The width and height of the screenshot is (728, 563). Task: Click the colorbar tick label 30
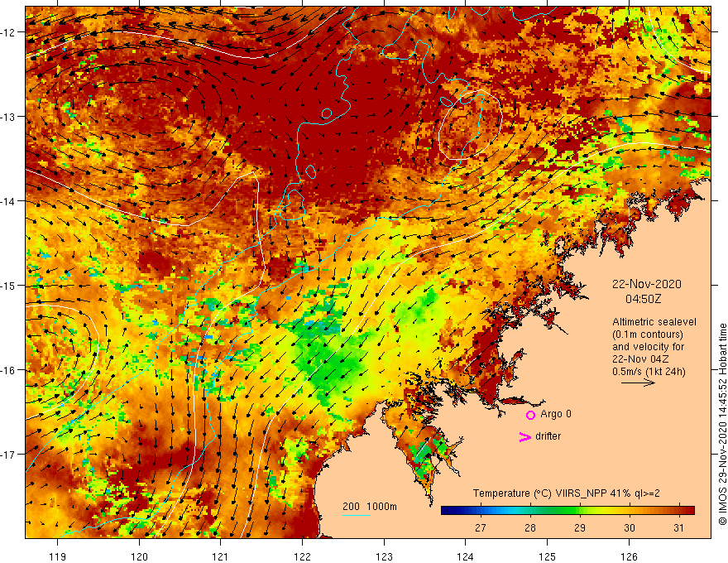629,527
